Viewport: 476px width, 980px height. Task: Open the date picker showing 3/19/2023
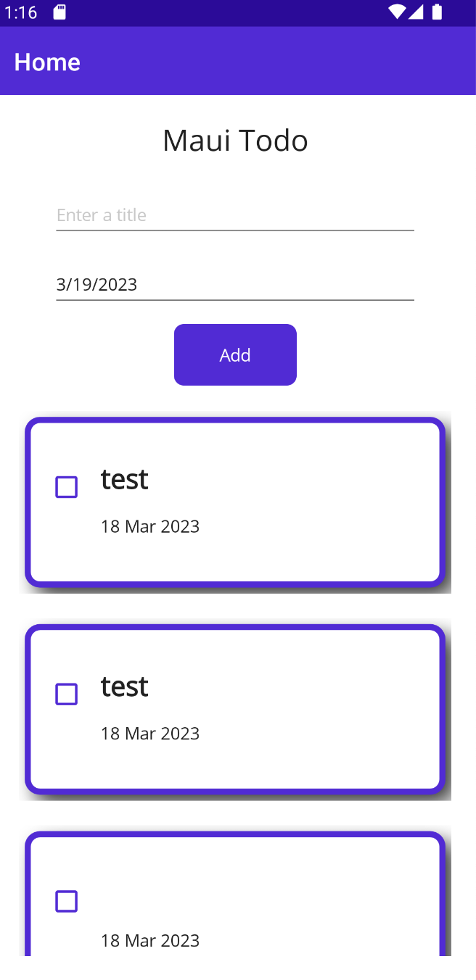(235, 284)
